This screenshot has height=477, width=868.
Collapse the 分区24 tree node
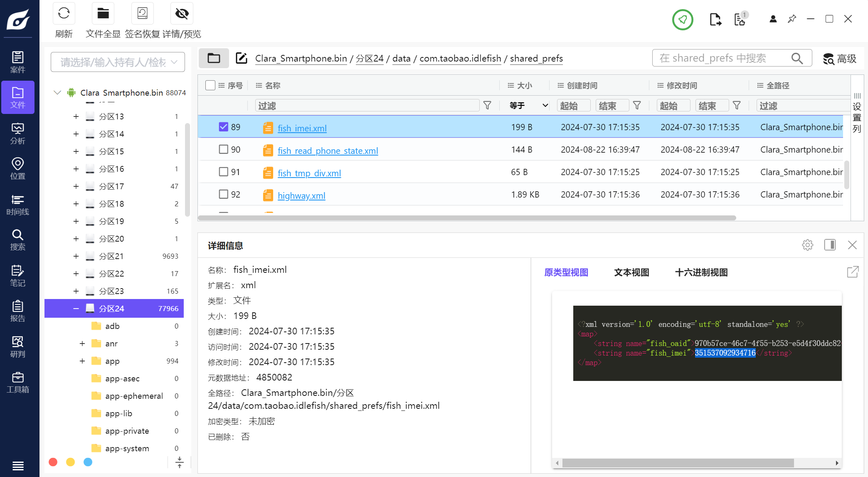pyautogui.click(x=76, y=309)
